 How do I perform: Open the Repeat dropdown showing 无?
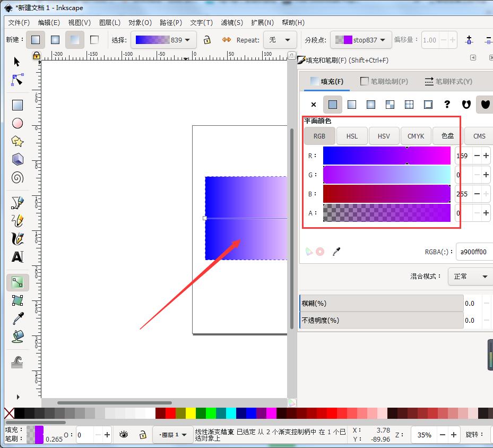(281, 40)
